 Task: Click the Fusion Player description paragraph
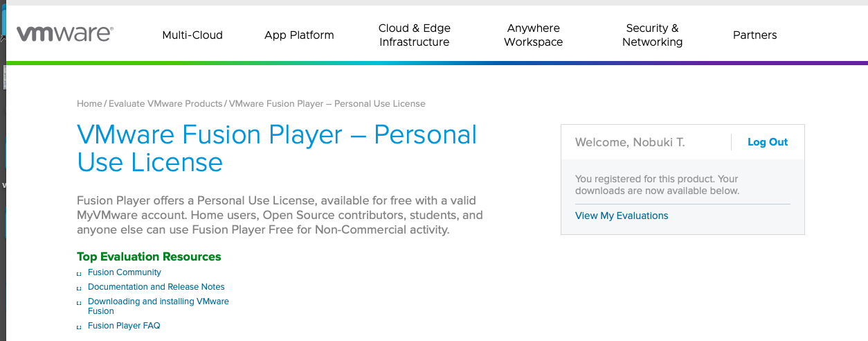point(280,215)
